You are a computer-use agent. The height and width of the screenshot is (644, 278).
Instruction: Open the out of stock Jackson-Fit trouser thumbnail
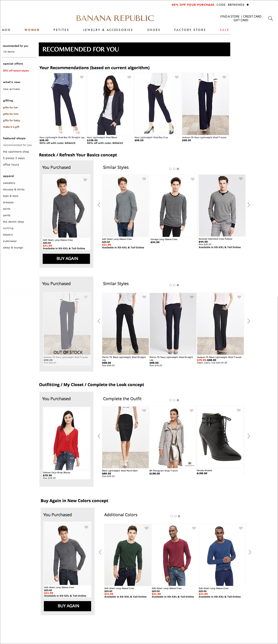point(67,324)
